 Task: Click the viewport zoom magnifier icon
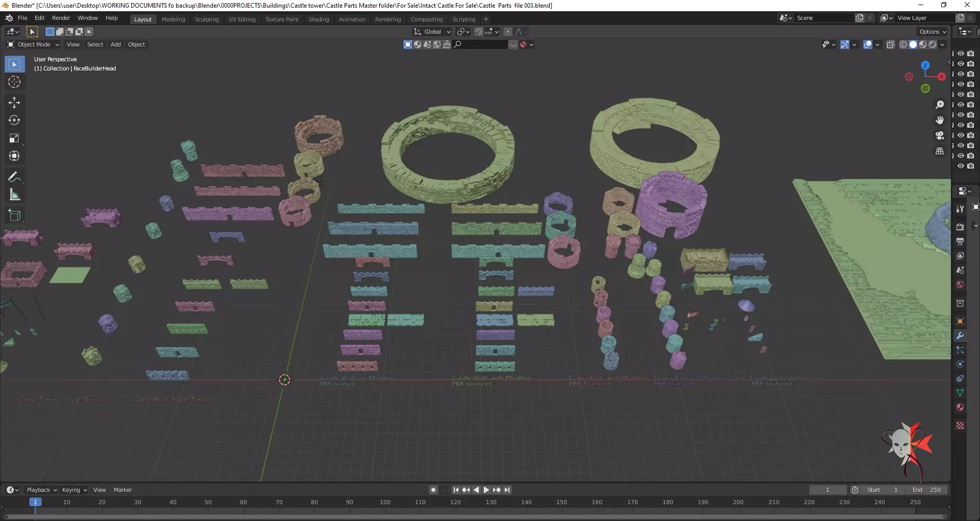point(940,105)
